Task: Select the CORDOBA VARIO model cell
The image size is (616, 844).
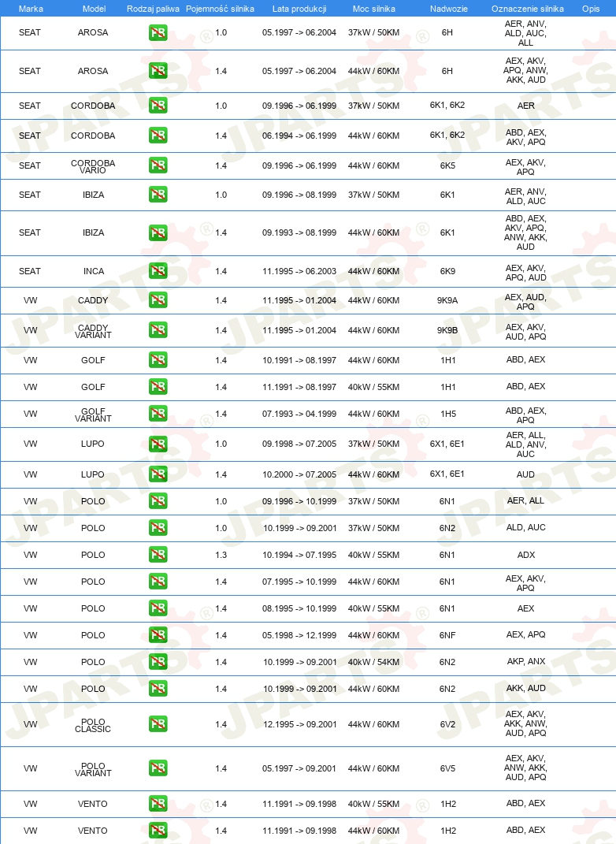Action: (93, 166)
